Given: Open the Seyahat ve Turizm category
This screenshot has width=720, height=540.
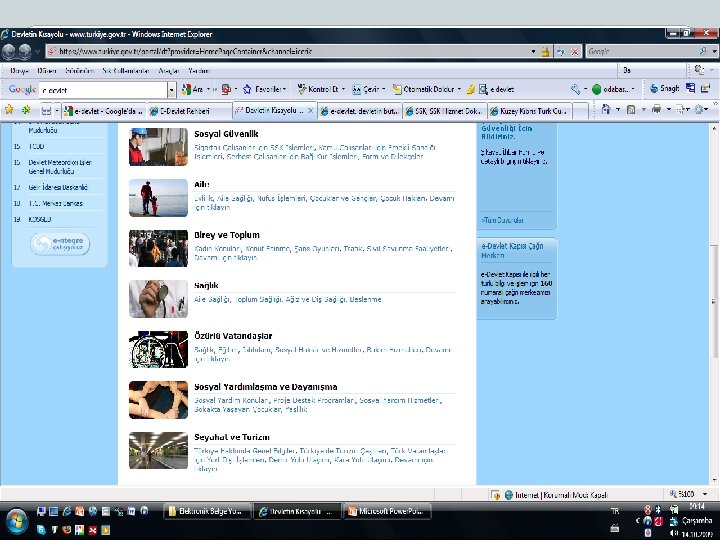Looking at the screenshot, I should pos(232,437).
